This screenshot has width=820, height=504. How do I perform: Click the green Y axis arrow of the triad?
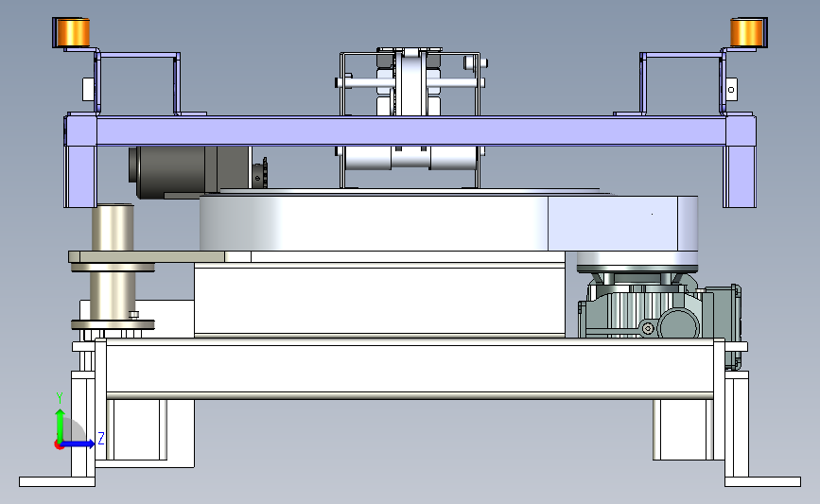point(61,425)
